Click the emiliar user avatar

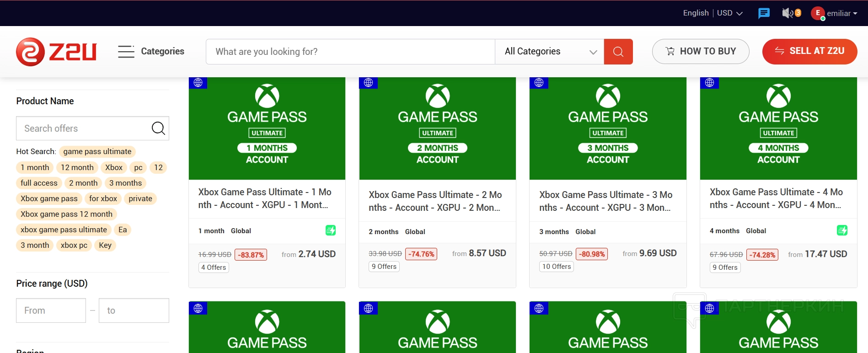tap(818, 13)
